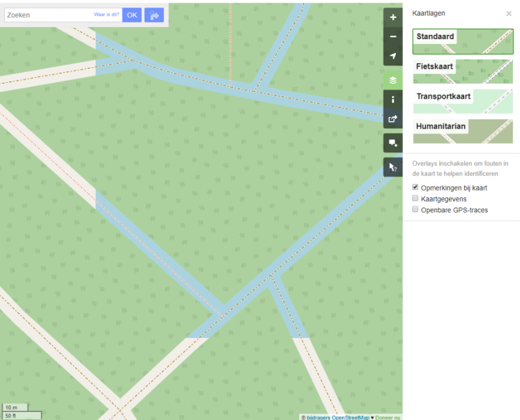
Task: Select the Standaard map layer
Action: click(x=463, y=42)
